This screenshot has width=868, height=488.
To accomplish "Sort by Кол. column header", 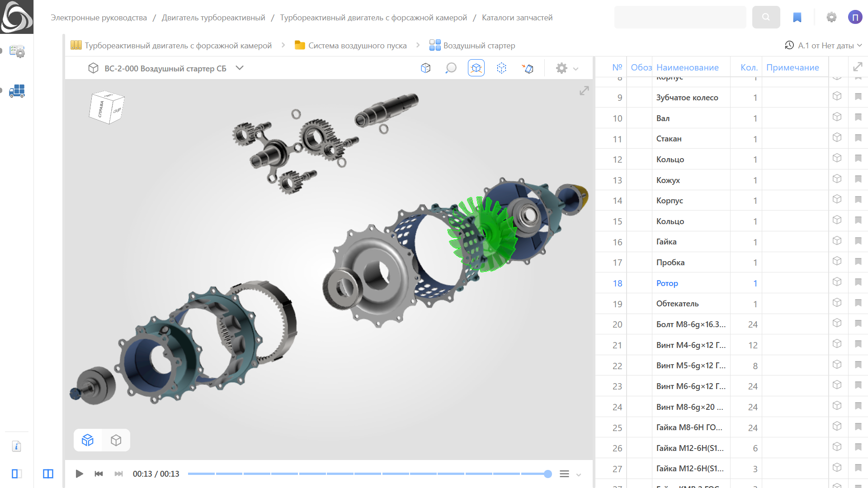I will click(749, 67).
